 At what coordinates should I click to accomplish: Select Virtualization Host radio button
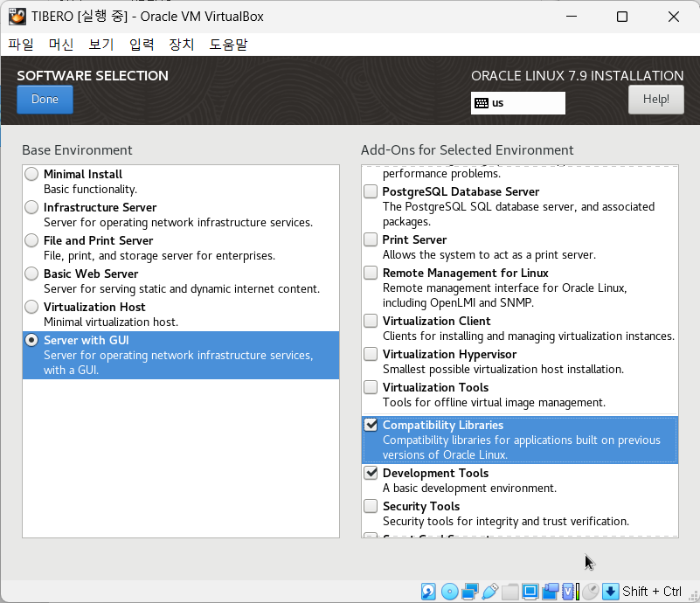31,307
